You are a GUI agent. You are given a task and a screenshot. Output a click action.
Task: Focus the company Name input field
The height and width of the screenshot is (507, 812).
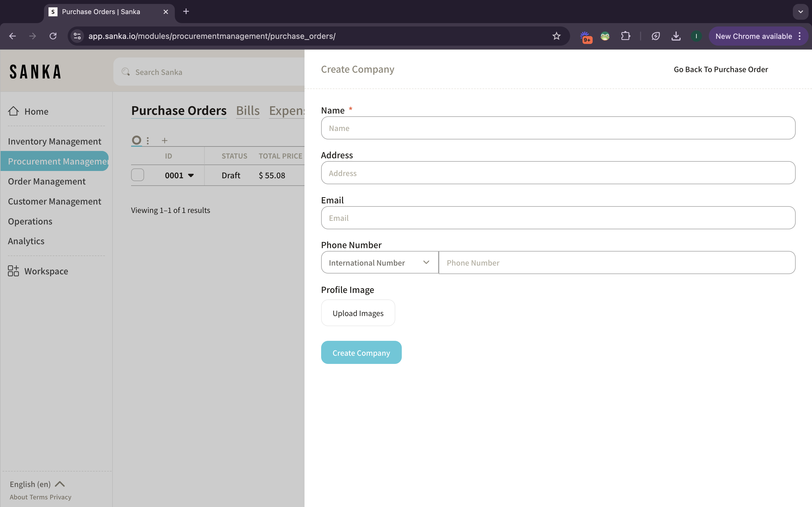[x=558, y=128]
